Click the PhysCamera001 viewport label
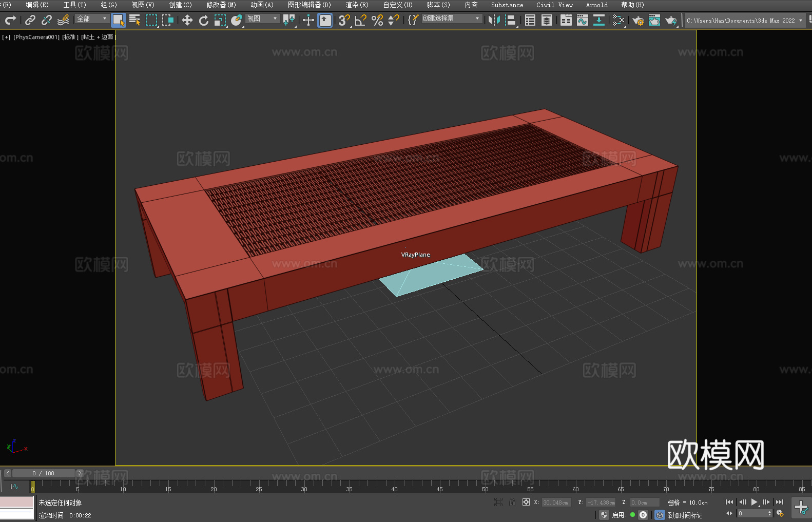The width and height of the screenshot is (812, 522). (x=36, y=37)
